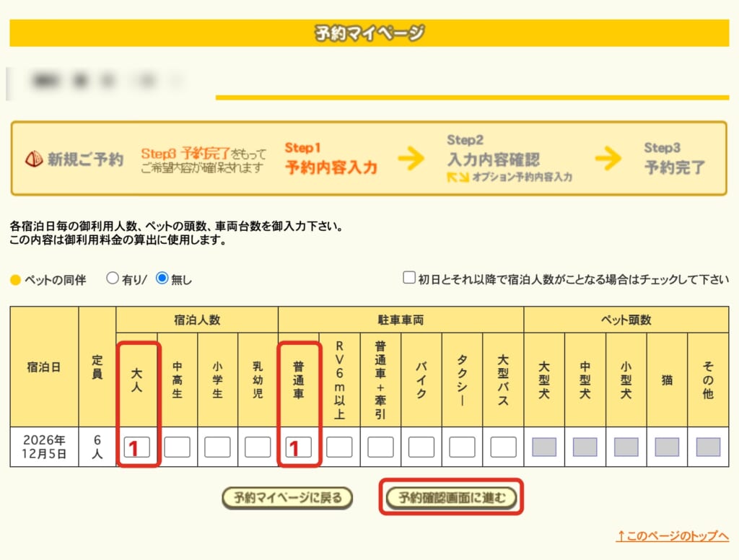Click the tent icon beside 新規ご予約
The height and width of the screenshot is (560, 739).
click(x=34, y=159)
